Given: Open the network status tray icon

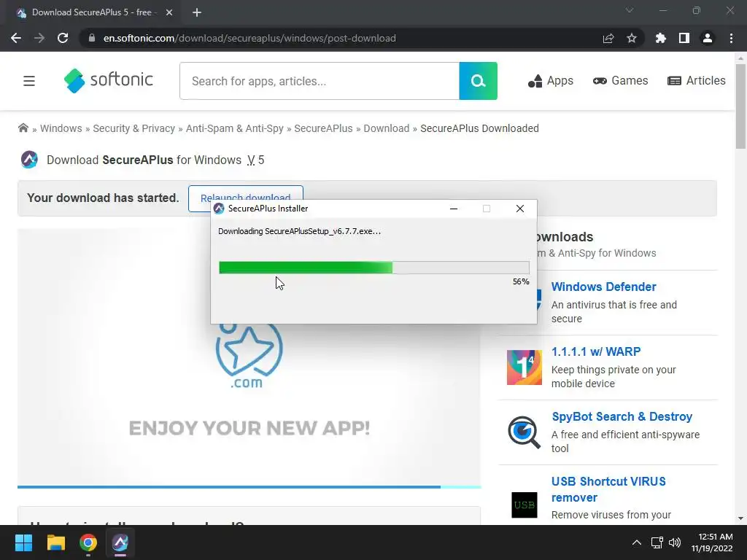Looking at the screenshot, I should pos(657,542).
